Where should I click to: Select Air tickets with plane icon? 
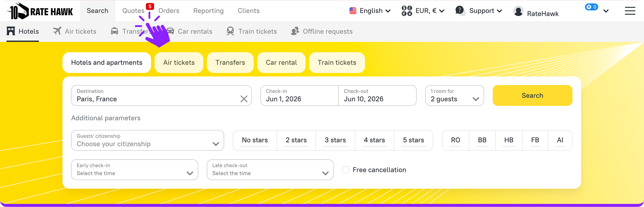[x=74, y=32]
